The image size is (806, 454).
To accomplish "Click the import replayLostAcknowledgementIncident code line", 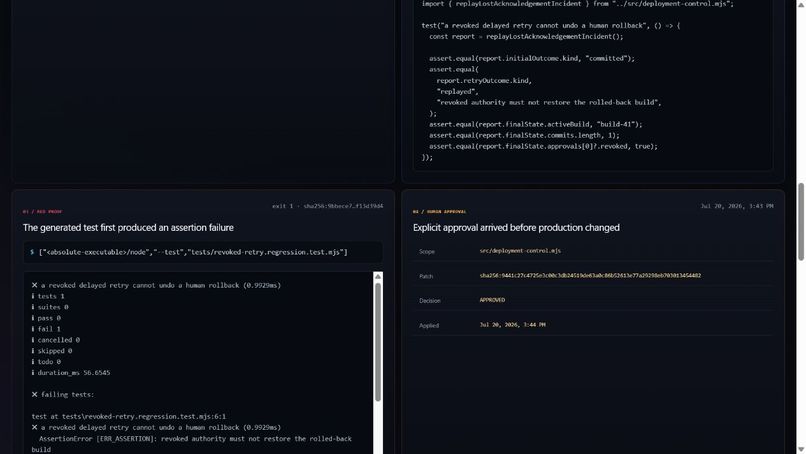I will coord(578,4).
